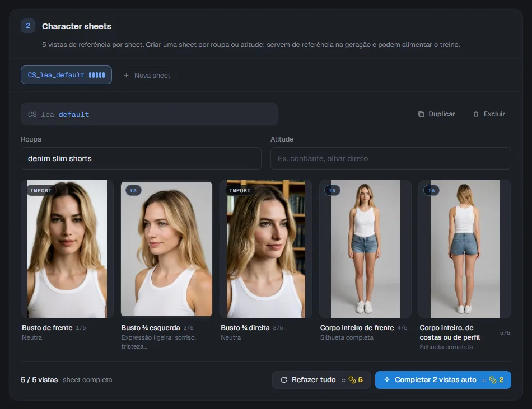Screen dimensions: 532x409
Task: Click the IA badge on Busto ¾ esquerda
Action: (x=133, y=190)
